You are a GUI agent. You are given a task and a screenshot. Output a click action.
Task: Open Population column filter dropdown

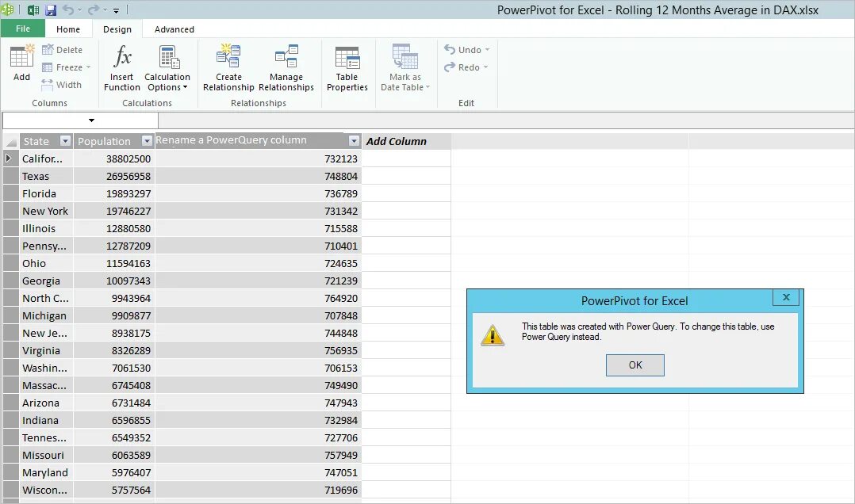tap(147, 141)
